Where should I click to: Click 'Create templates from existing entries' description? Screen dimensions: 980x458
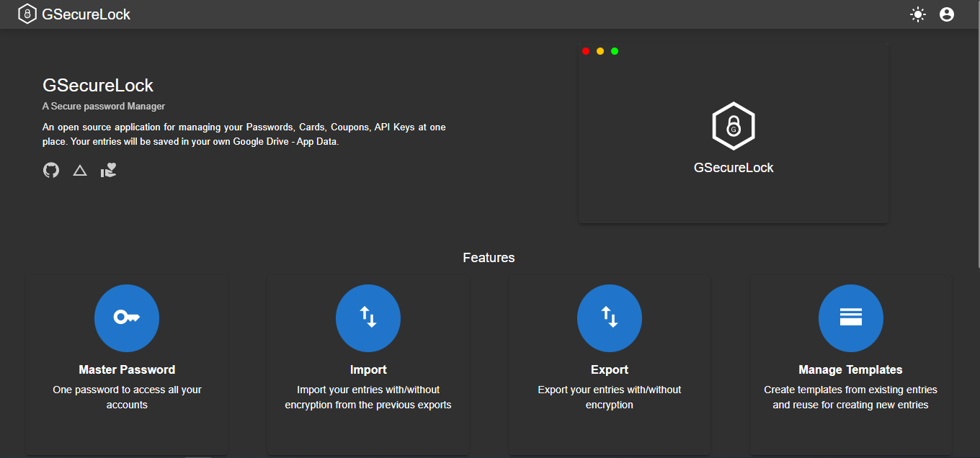click(x=851, y=398)
